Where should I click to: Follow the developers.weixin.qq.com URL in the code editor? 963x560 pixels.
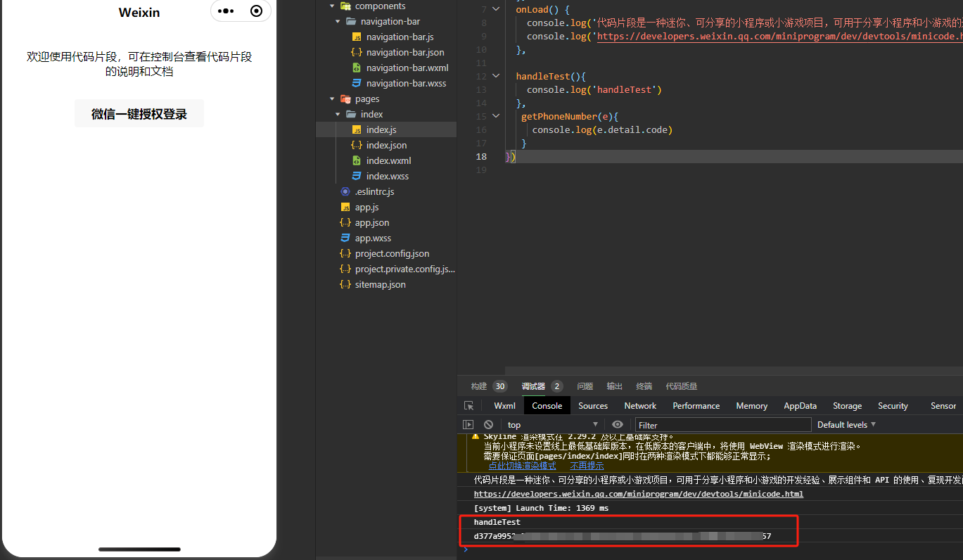[x=779, y=37]
